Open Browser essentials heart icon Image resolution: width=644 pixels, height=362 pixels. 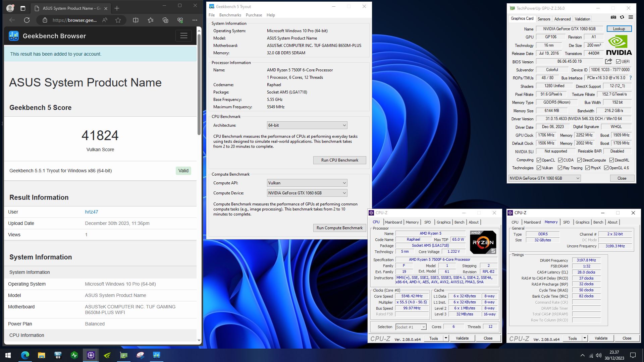click(x=180, y=20)
